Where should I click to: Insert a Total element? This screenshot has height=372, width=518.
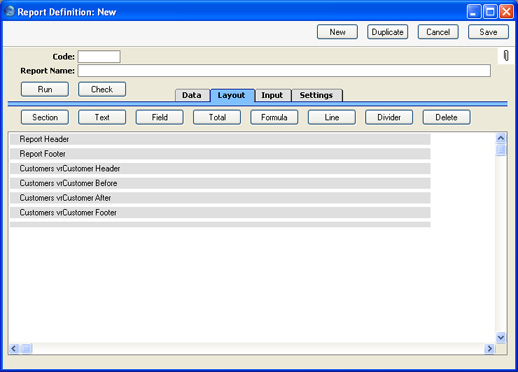click(x=217, y=117)
